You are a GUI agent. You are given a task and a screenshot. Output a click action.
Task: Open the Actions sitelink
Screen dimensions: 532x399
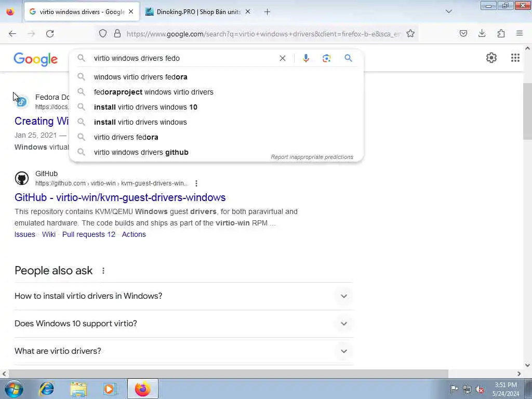(x=134, y=234)
